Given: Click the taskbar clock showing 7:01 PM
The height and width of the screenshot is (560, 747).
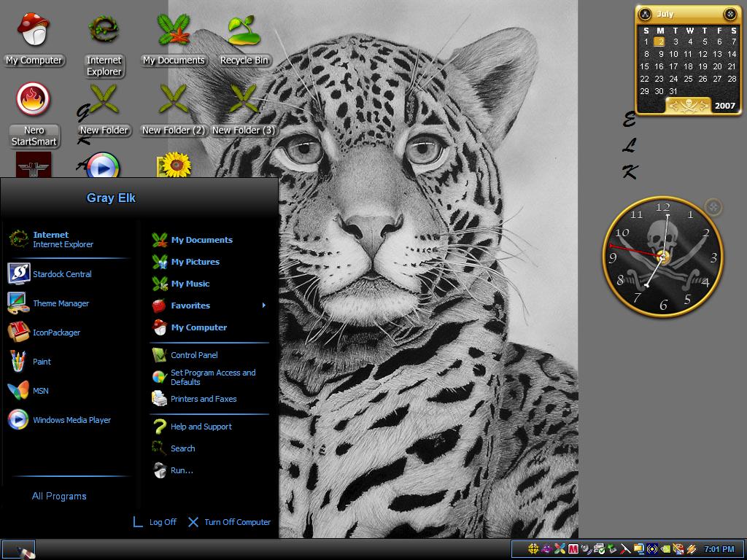Looking at the screenshot, I should pyautogui.click(x=719, y=549).
